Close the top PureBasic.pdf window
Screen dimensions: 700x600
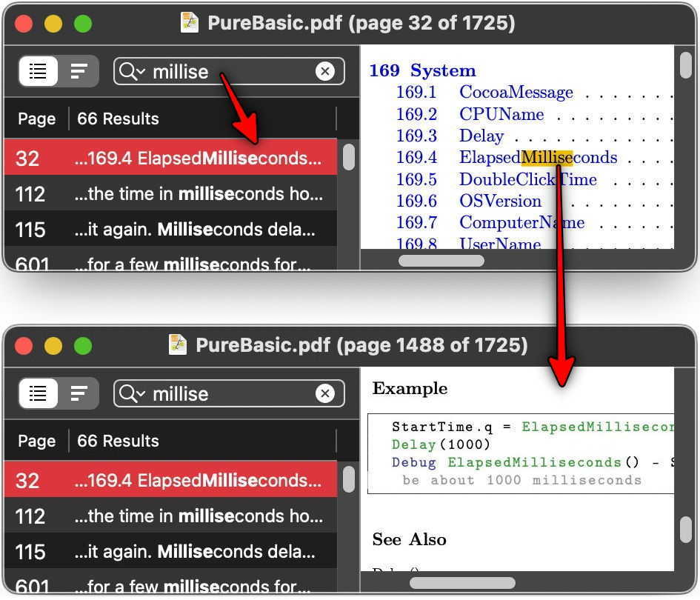[24, 24]
